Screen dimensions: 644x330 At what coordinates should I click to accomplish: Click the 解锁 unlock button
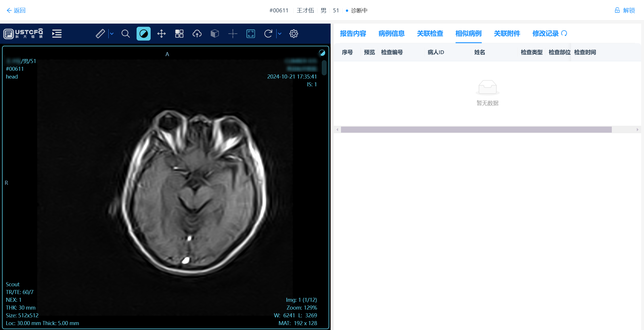click(625, 10)
